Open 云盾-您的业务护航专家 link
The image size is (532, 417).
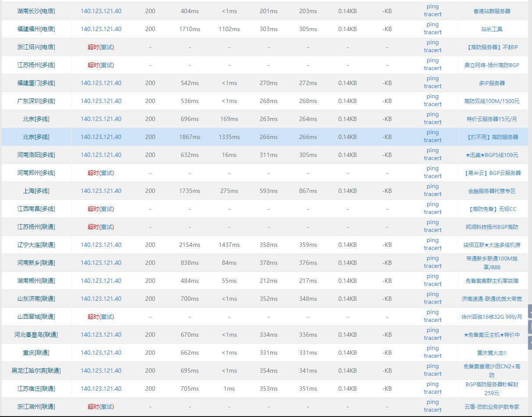492,406
